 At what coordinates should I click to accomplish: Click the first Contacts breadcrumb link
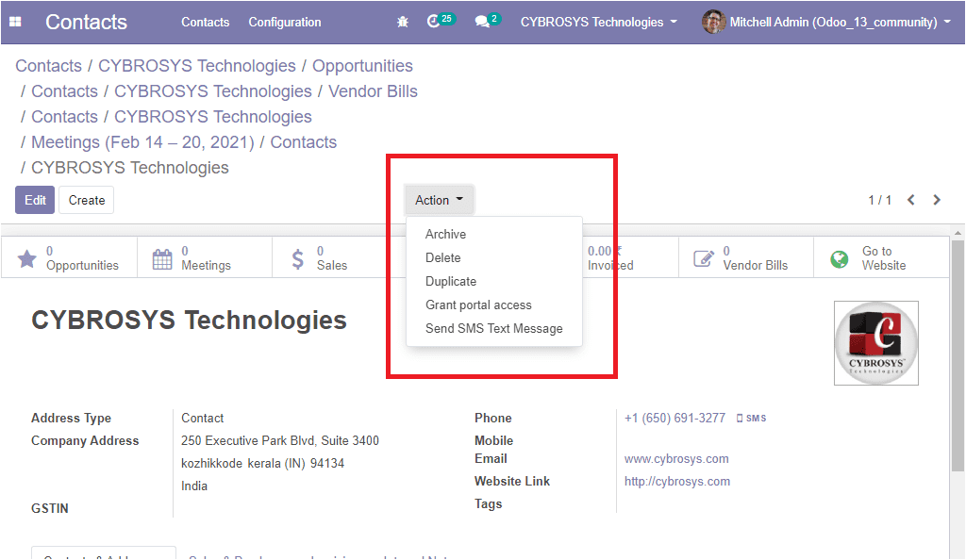click(x=49, y=66)
